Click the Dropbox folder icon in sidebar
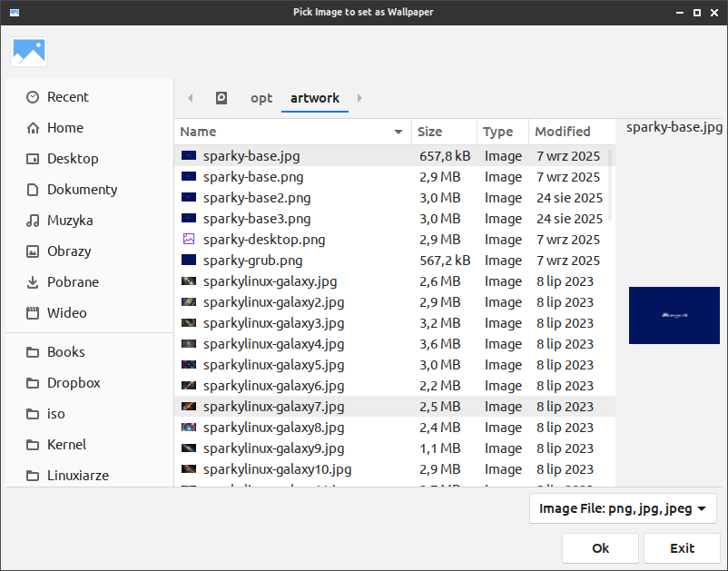 click(x=33, y=383)
